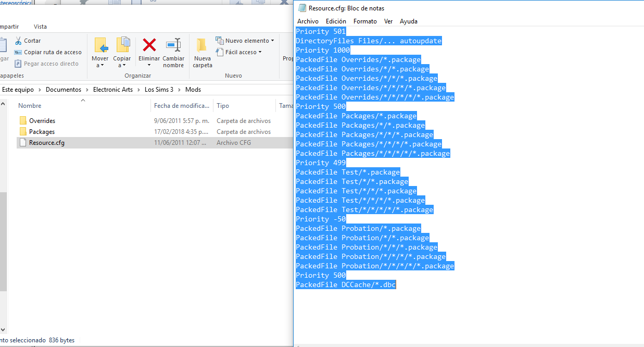Switch to the Explorer Vista tab
644x347 pixels.
click(x=40, y=27)
